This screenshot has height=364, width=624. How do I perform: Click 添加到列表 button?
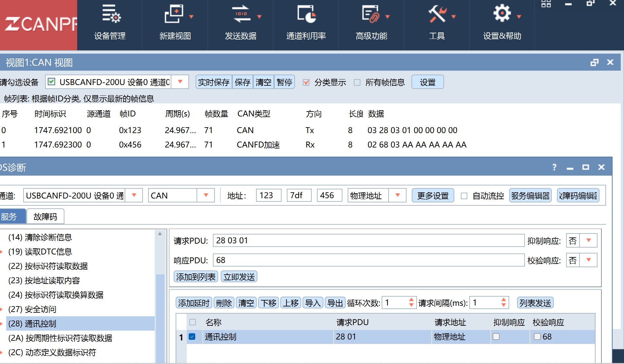pyautogui.click(x=196, y=277)
